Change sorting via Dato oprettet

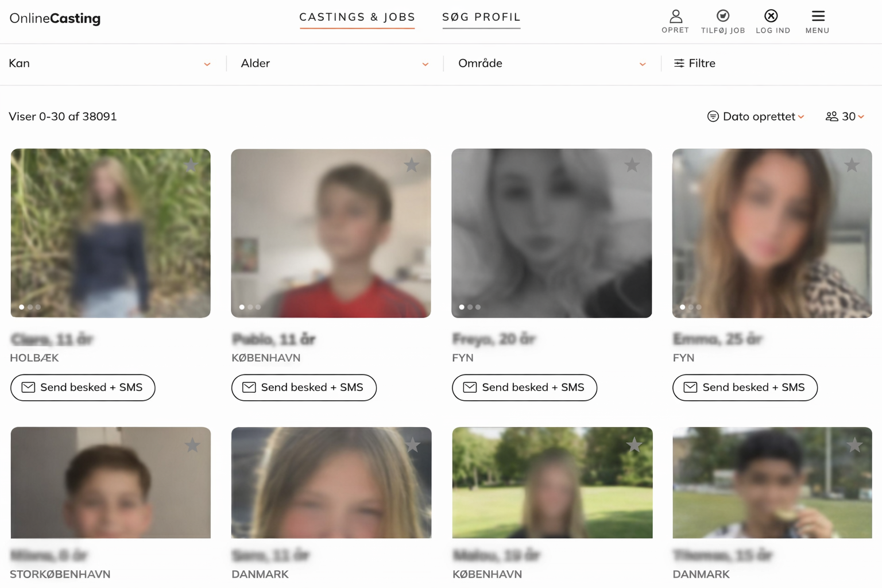[756, 117]
